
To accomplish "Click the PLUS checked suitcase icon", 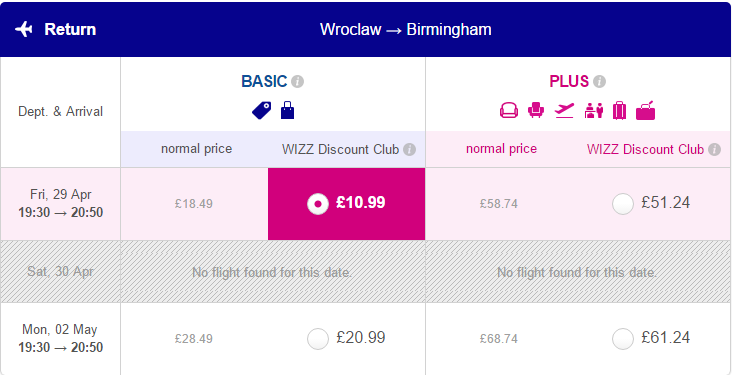I will click(x=619, y=111).
